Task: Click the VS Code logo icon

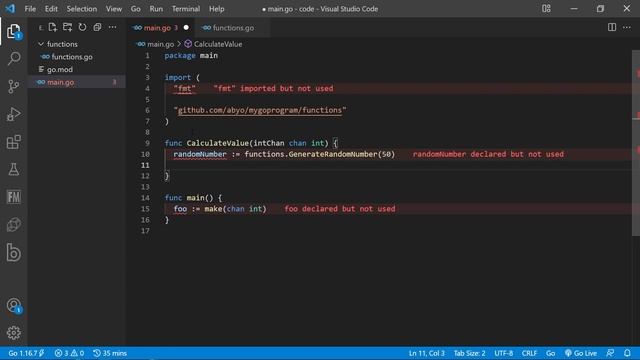Action: (10, 9)
